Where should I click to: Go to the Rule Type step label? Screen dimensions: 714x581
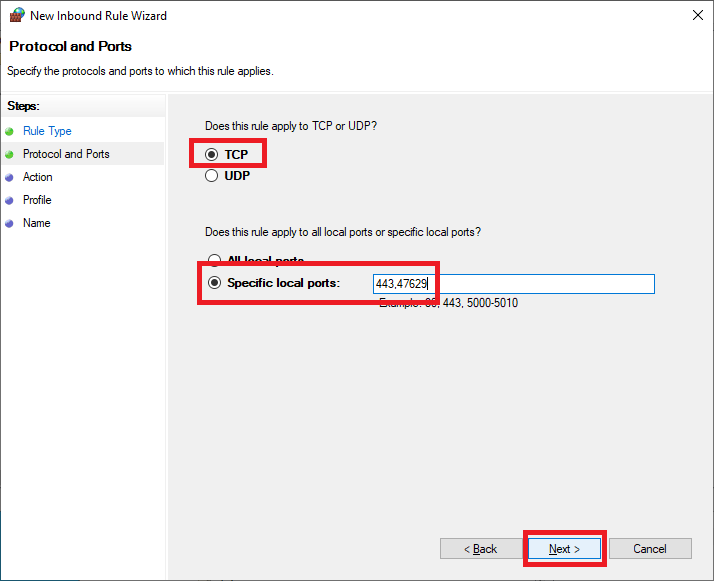[47, 131]
